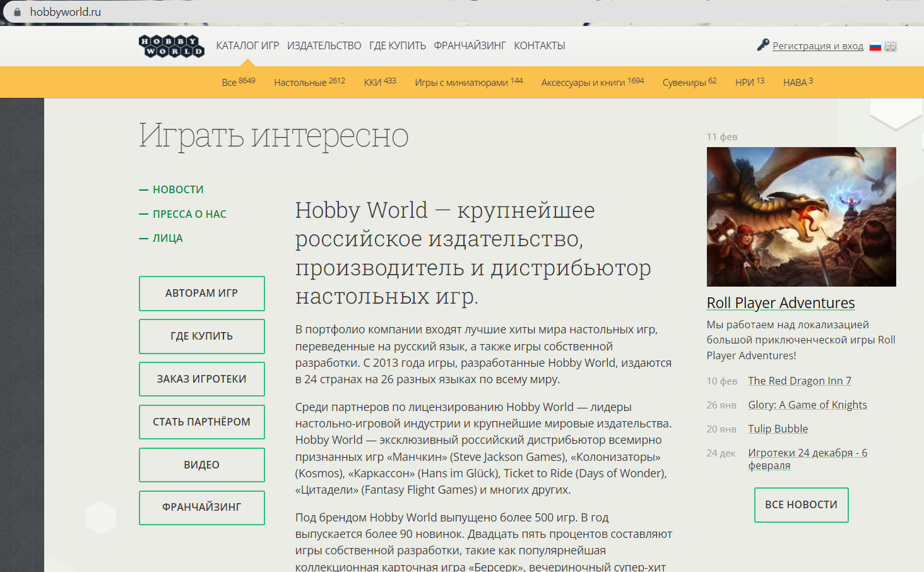Switch to Russian language flag
Viewport: 924px width, 572px height.
pyautogui.click(x=875, y=46)
